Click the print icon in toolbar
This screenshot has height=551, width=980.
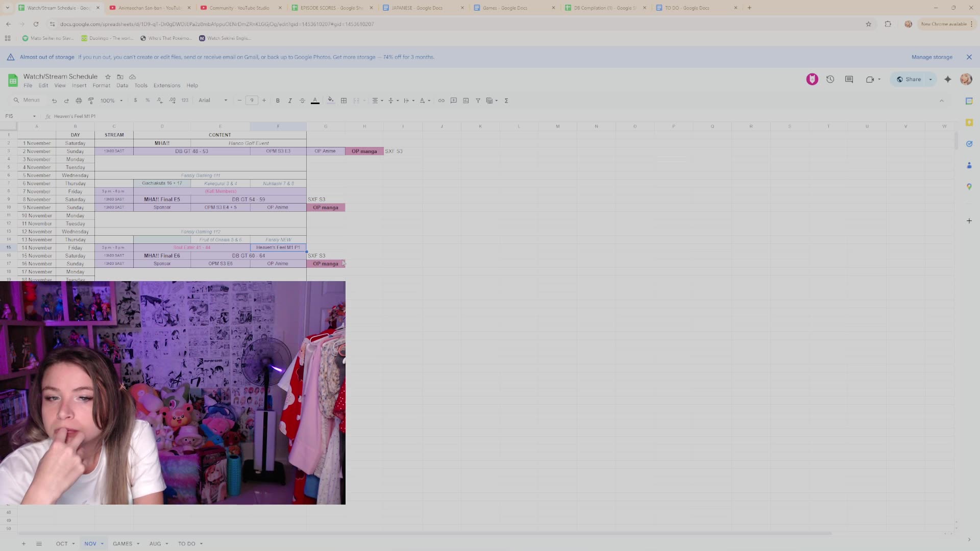coord(79,101)
